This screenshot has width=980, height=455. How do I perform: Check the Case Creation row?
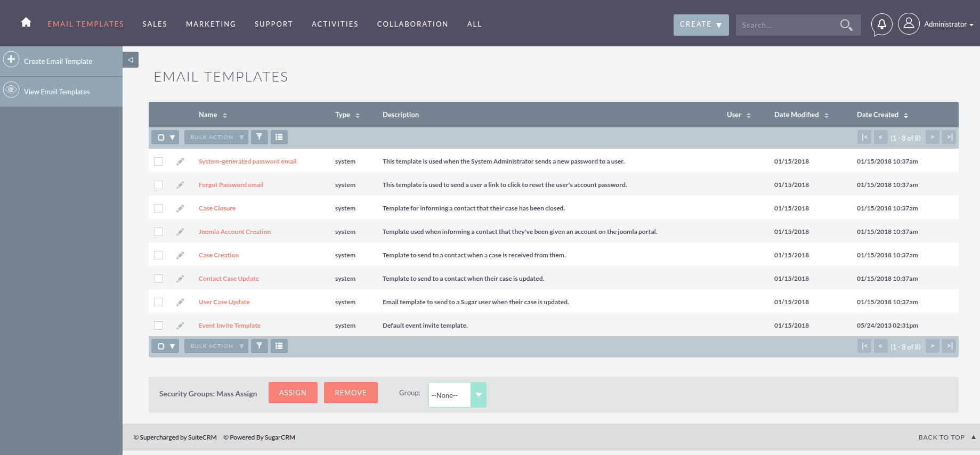tap(158, 255)
